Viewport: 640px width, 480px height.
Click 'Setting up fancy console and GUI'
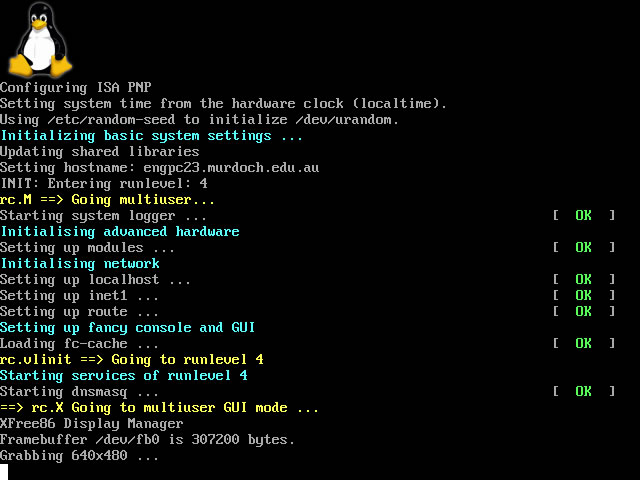pos(127,327)
